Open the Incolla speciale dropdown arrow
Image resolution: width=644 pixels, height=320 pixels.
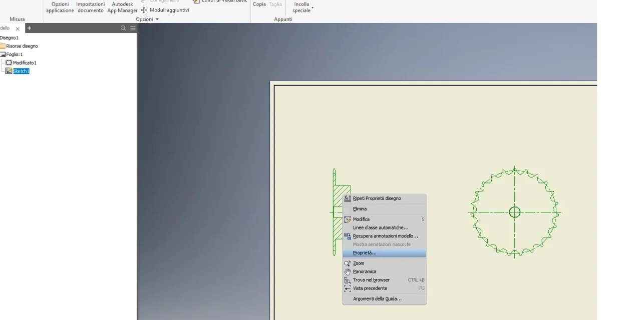(x=312, y=8)
